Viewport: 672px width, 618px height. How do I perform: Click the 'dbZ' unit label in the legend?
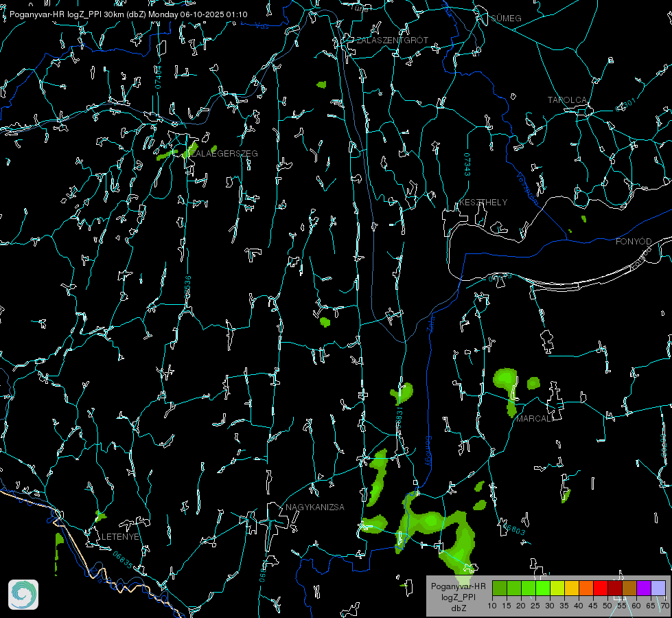click(459, 608)
